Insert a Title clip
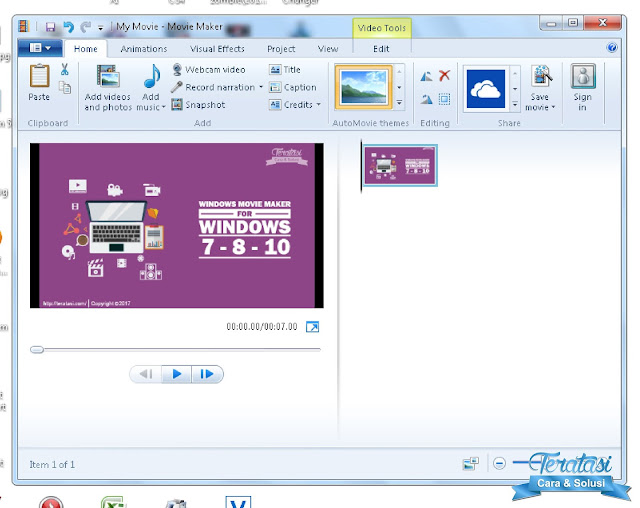 tap(285, 70)
